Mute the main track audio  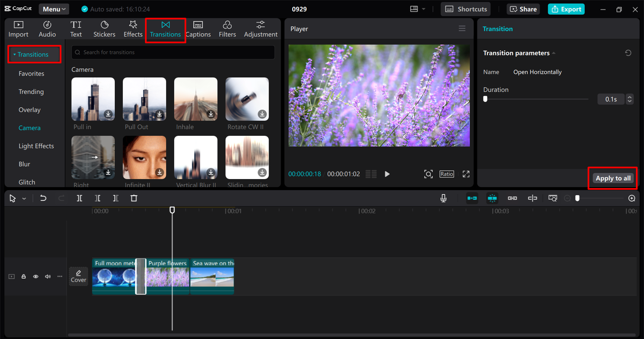pyautogui.click(x=48, y=277)
